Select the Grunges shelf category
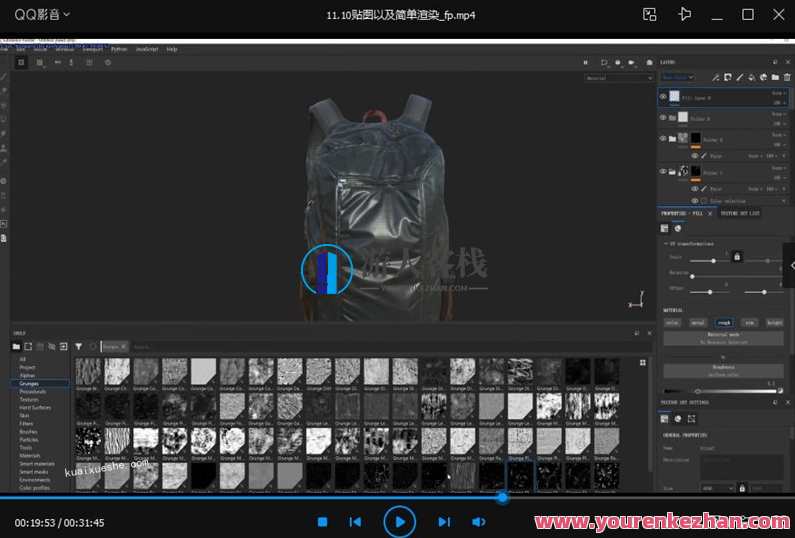The height and width of the screenshot is (538, 795). coord(30,383)
